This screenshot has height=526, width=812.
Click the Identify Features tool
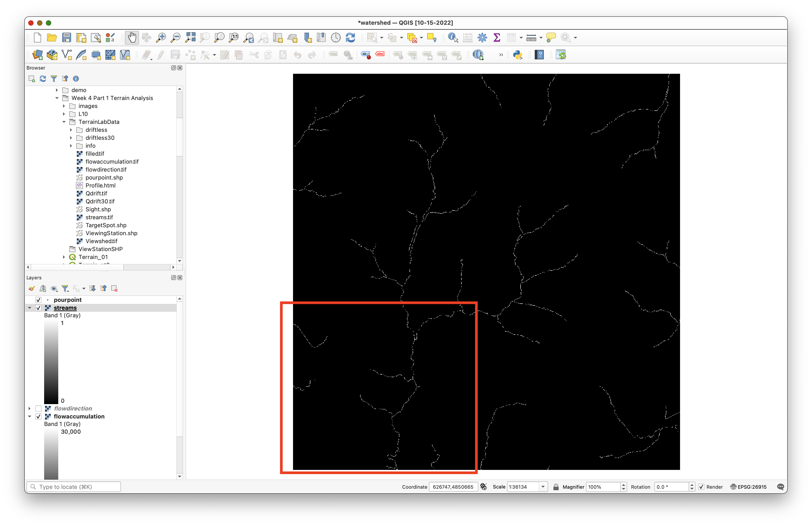pyautogui.click(x=453, y=38)
